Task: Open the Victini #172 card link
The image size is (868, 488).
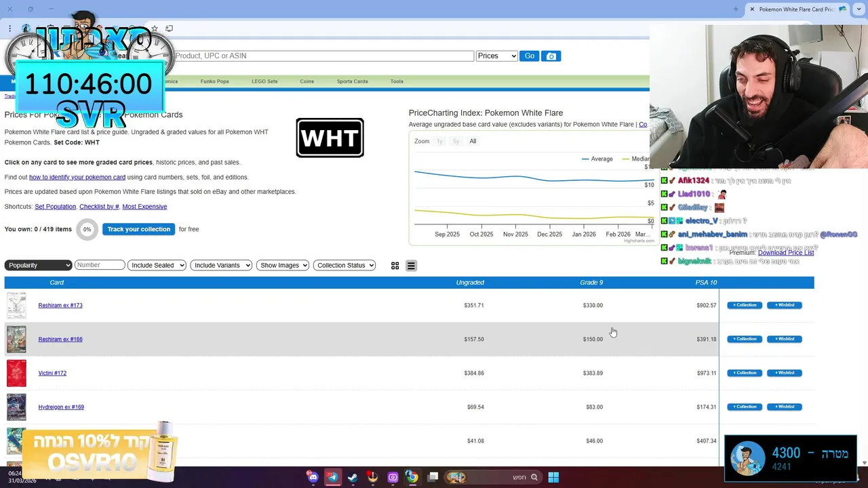Action: pos(52,373)
